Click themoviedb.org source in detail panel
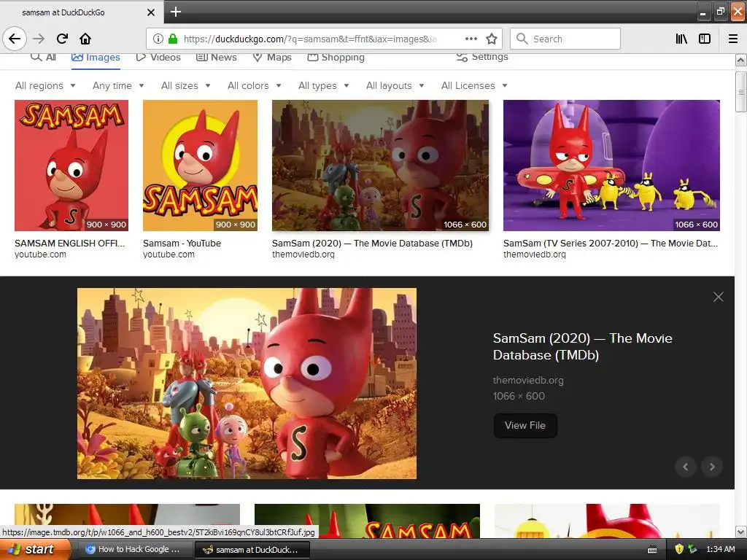The image size is (747, 560). click(528, 380)
